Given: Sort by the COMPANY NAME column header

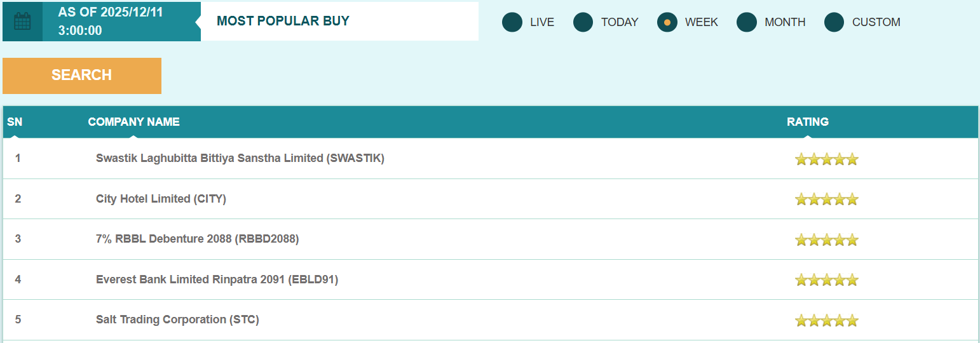Looking at the screenshot, I should click(133, 122).
